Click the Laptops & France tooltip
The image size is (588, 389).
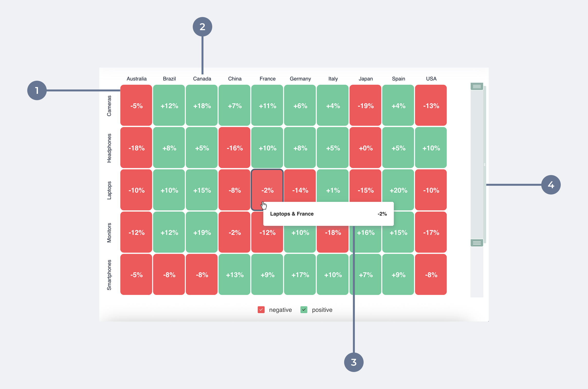coord(328,214)
